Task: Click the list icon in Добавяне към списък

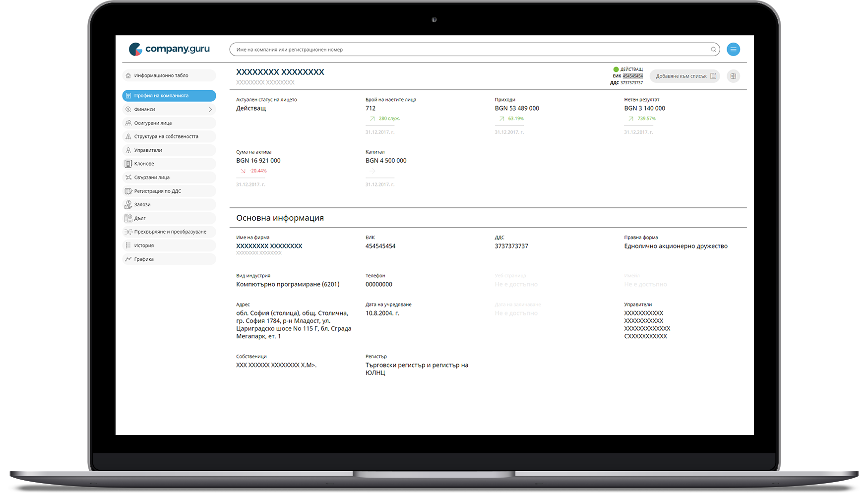Action: pyautogui.click(x=713, y=76)
